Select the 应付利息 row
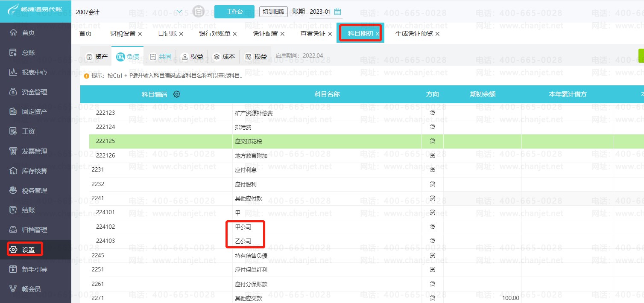This screenshot has height=303, width=644. (x=366, y=169)
